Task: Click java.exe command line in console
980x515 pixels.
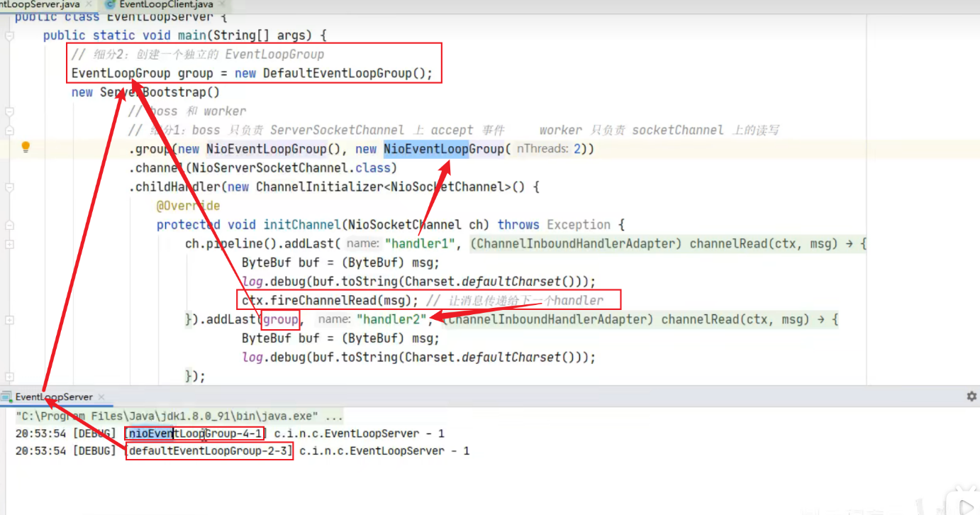Action: pos(179,416)
